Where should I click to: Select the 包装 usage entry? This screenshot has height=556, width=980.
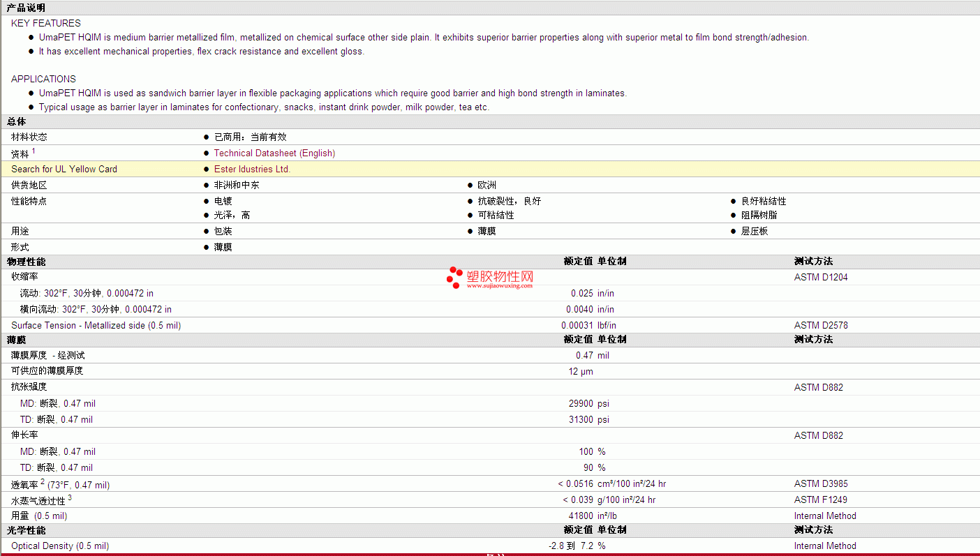223,232
